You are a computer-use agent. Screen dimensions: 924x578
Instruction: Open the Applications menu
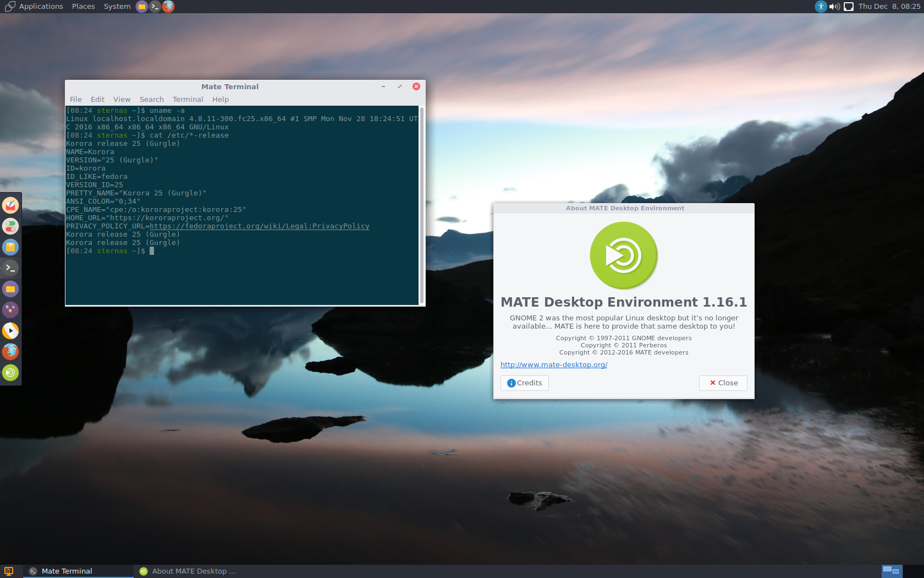pyautogui.click(x=41, y=7)
